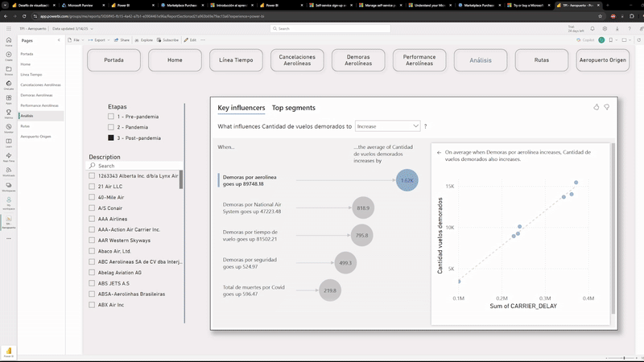This screenshot has width=644, height=362.
Task: Click the thumbs up icon on visual
Action: coord(596,107)
